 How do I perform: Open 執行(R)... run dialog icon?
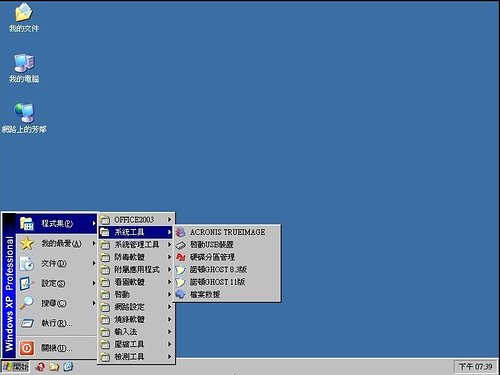click(x=27, y=323)
